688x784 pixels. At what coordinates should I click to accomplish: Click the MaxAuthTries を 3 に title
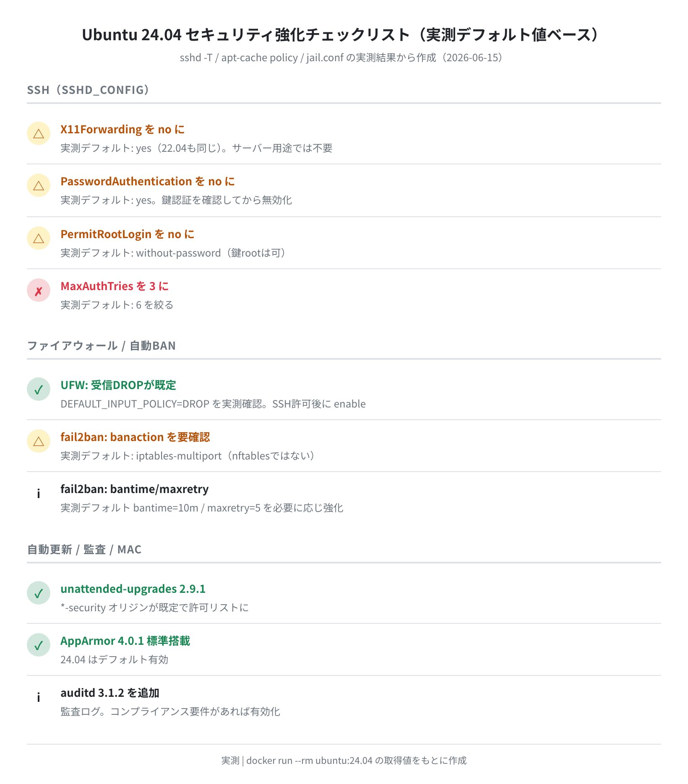115,286
